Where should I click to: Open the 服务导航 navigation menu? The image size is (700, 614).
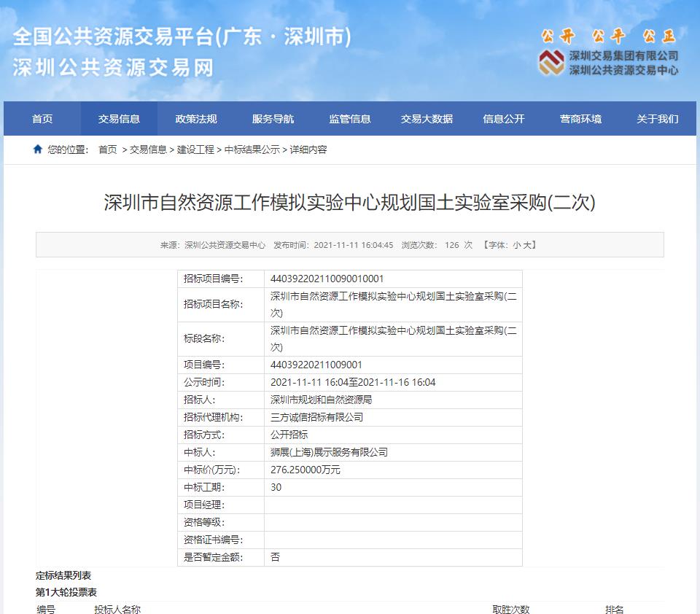[273, 119]
